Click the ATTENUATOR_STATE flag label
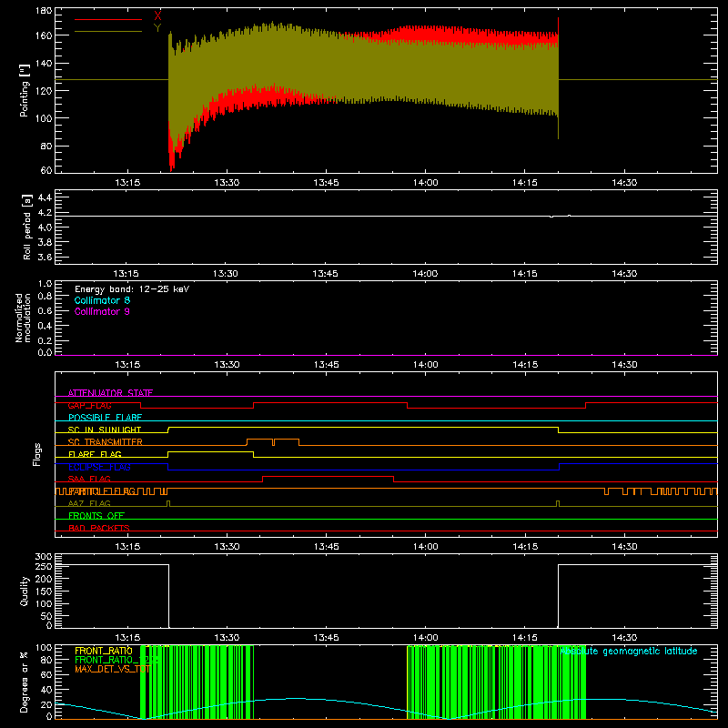The width and height of the screenshot is (728, 728). [x=110, y=393]
